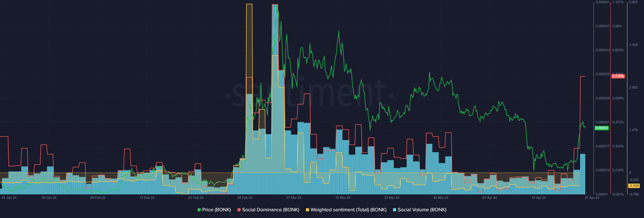The height and width of the screenshot is (218, 644).
Task: Click the 07 Apr 24 date label
Action: point(490,198)
